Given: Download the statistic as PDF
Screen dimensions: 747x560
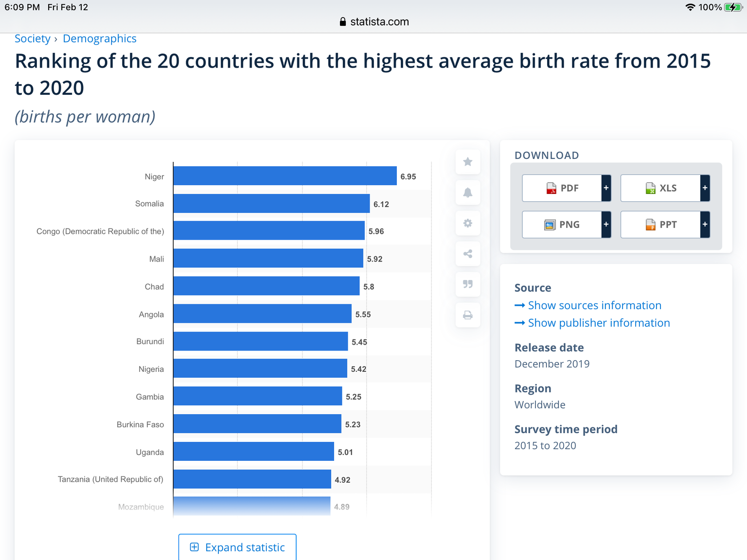Looking at the screenshot, I should point(562,188).
